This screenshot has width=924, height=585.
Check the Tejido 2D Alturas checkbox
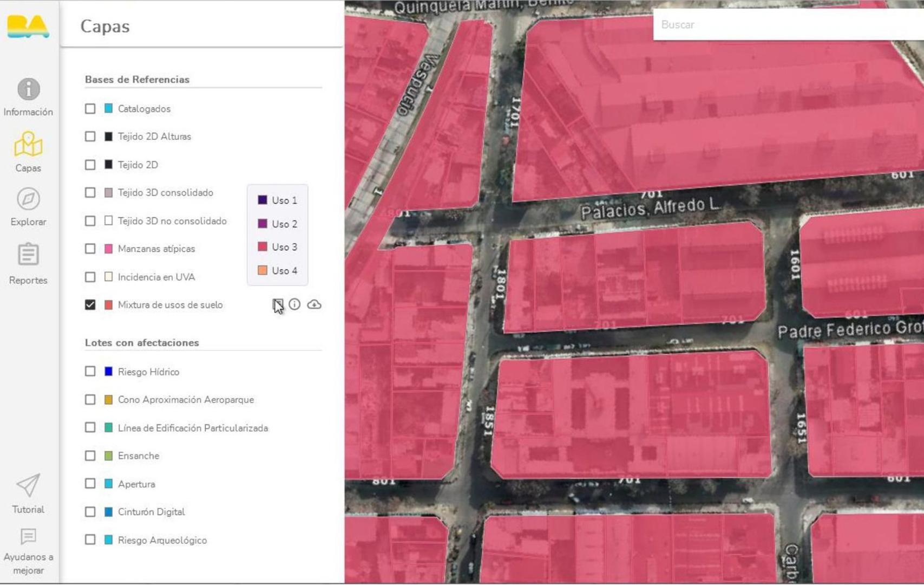(x=90, y=136)
